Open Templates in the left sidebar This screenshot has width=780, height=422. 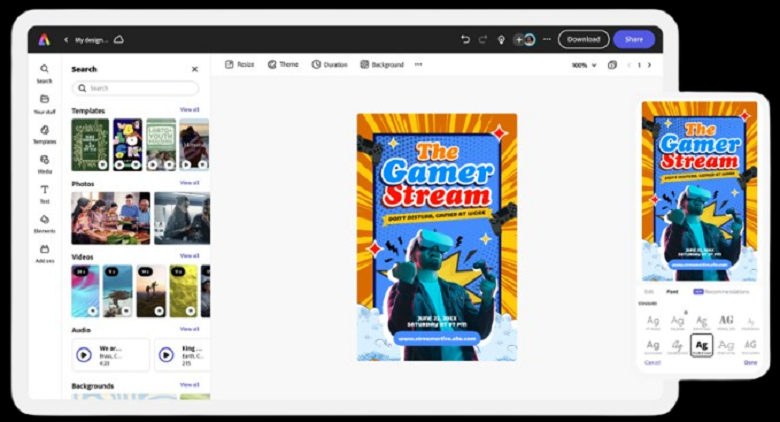(x=44, y=130)
